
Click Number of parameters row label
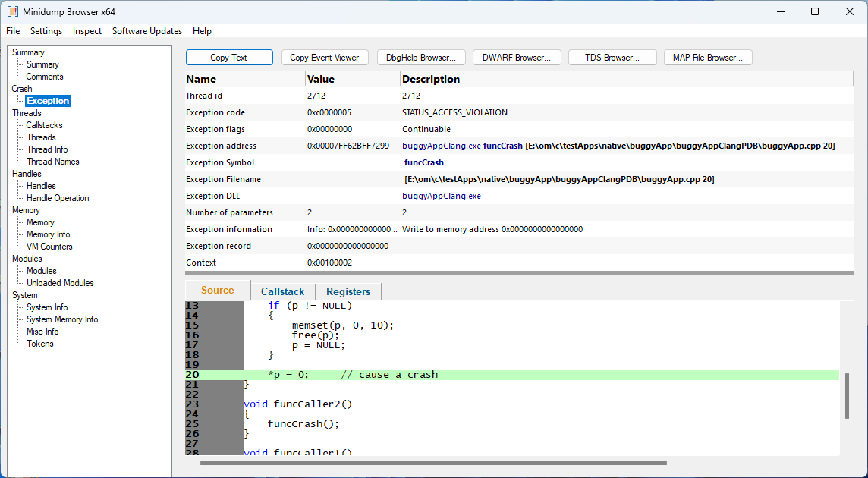230,212
